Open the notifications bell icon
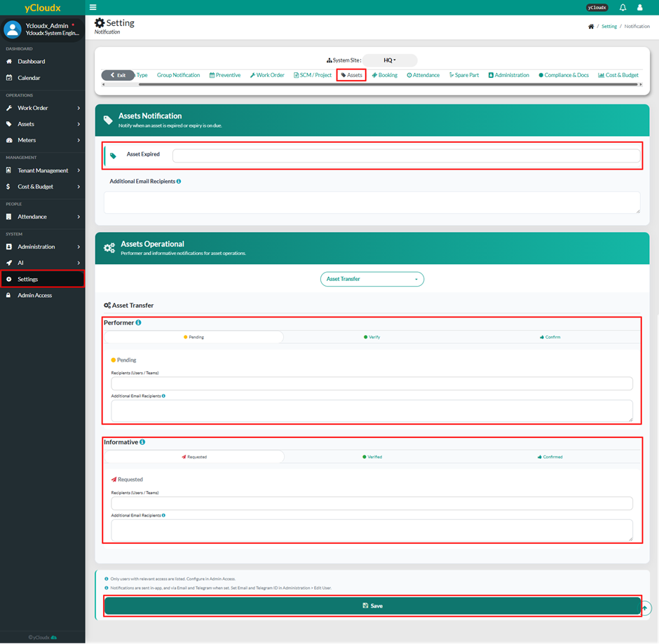The height and width of the screenshot is (644, 659). pyautogui.click(x=623, y=7)
